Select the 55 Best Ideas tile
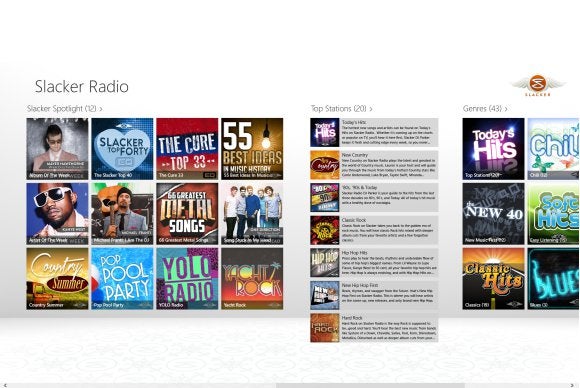Image resolution: width=580 pixels, height=388 pixels. click(x=252, y=149)
